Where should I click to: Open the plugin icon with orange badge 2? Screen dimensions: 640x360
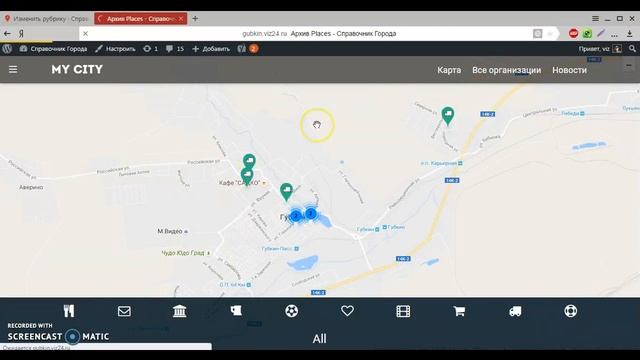tap(247, 49)
